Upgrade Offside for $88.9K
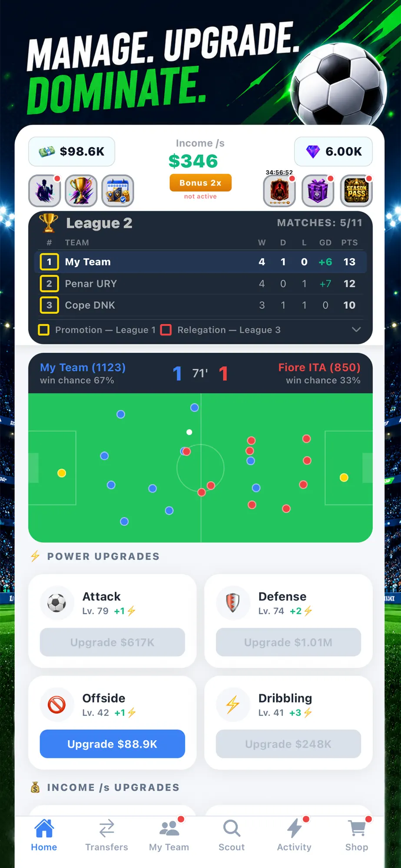Screen dimensions: 401x868 point(113,744)
